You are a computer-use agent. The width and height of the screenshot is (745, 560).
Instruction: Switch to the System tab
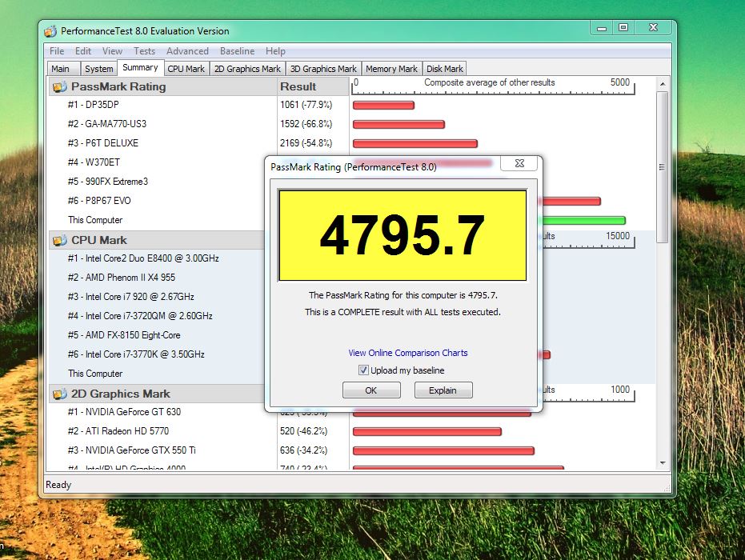click(99, 69)
